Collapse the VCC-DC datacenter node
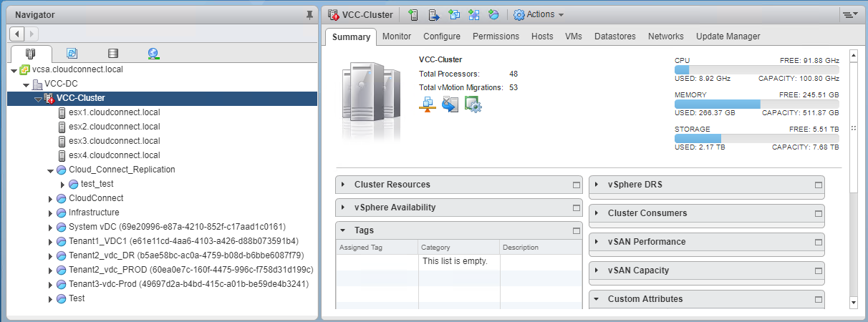868x322 pixels. [26, 85]
